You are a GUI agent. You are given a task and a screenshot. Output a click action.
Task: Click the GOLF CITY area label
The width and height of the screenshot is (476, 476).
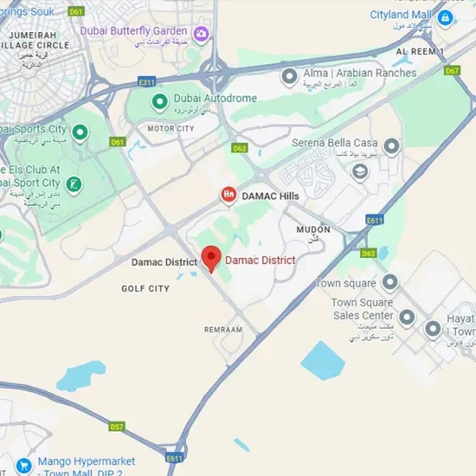click(145, 288)
